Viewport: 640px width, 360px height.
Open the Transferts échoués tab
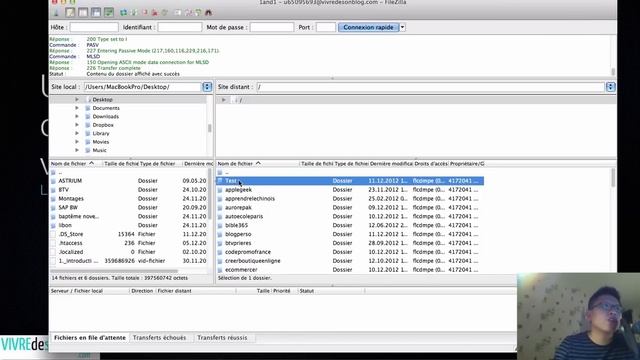[159, 338]
